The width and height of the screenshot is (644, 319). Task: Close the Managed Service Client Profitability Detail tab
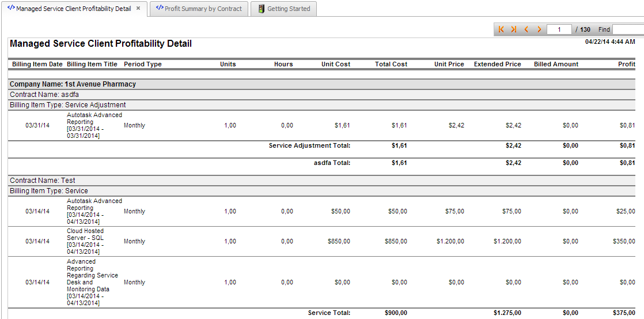pos(138,9)
